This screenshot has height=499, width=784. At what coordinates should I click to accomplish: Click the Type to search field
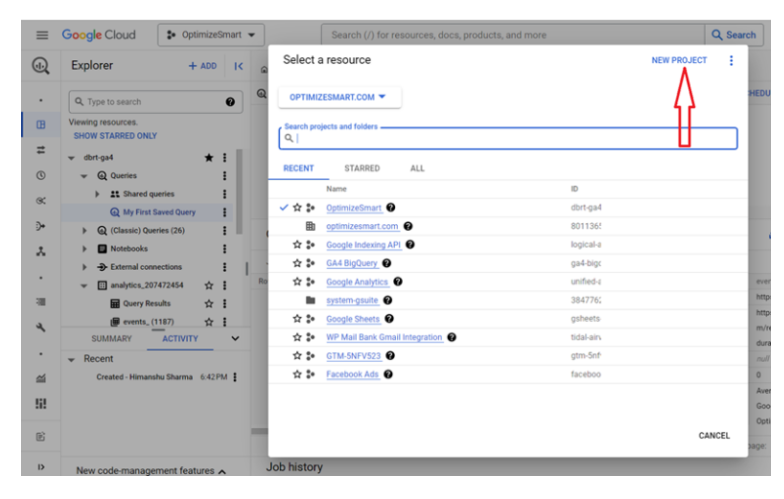coord(156,102)
